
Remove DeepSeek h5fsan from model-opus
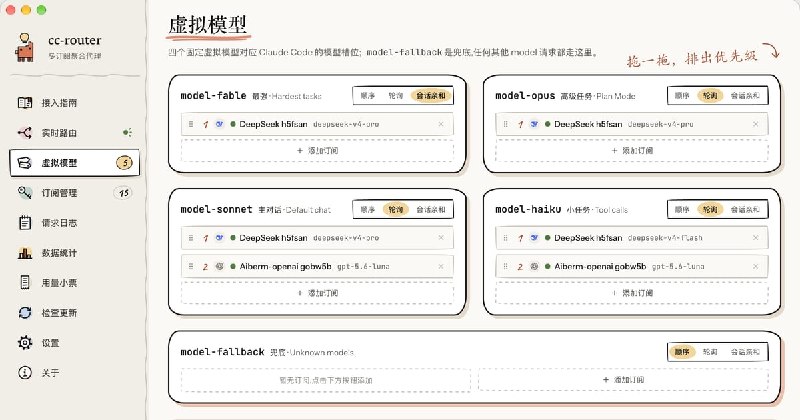pyautogui.click(x=756, y=124)
